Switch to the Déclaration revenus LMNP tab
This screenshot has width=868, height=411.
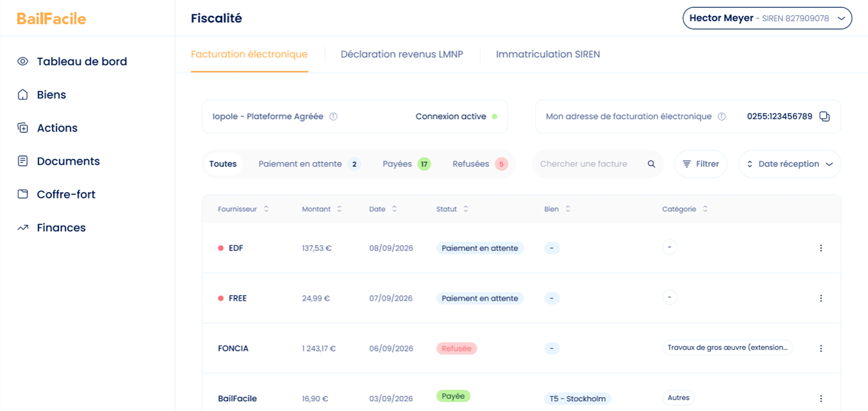pos(402,54)
